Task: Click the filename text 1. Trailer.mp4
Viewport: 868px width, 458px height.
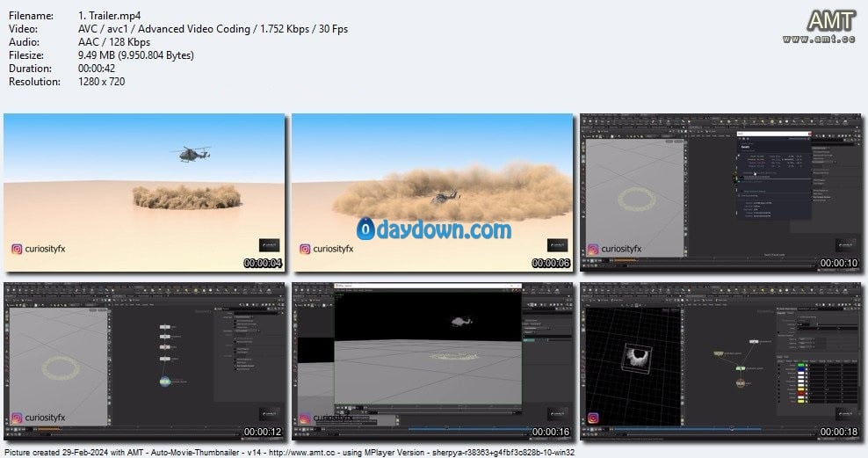Action: coord(110,16)
